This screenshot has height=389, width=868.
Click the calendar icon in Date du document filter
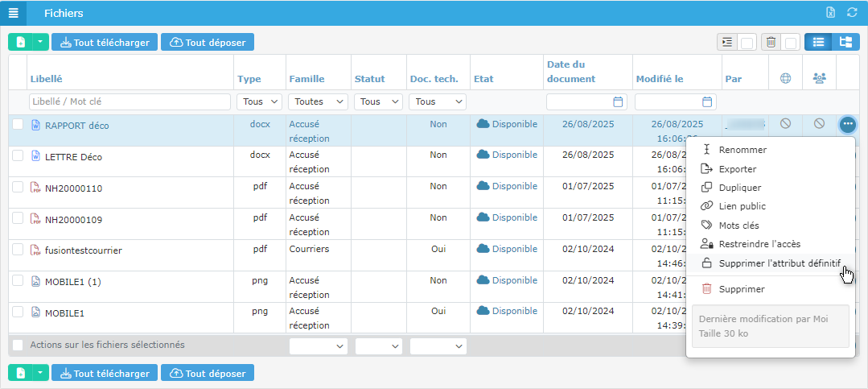click(x=618, y=101)
